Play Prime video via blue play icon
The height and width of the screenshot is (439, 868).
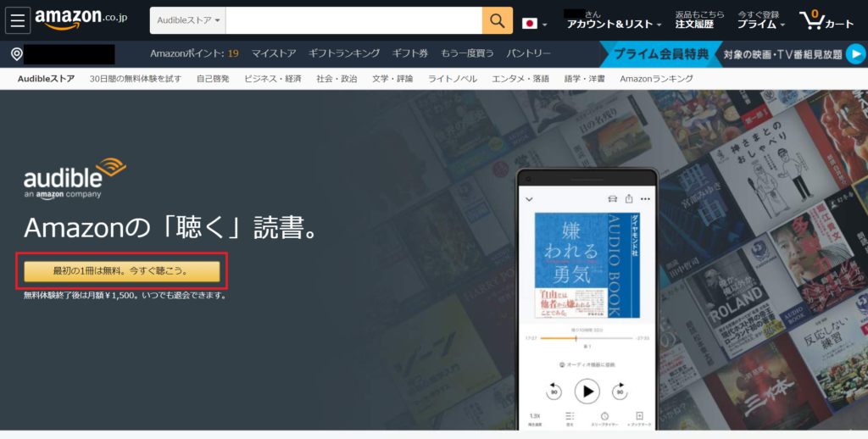[x=856, y=54]
